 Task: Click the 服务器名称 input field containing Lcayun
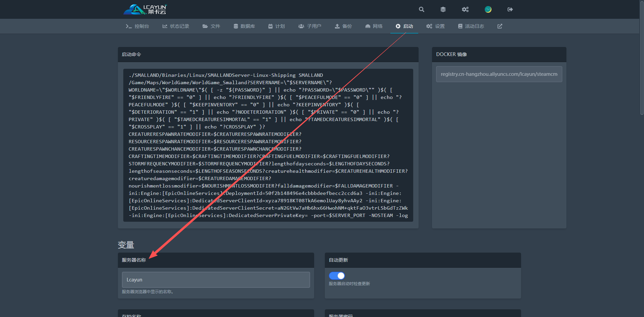point(216,280)
